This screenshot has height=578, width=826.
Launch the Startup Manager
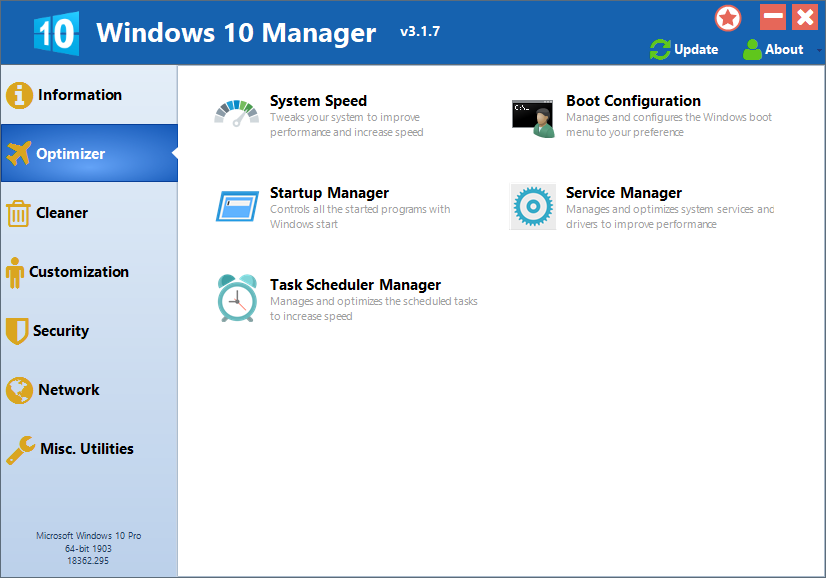coord(329,193)
